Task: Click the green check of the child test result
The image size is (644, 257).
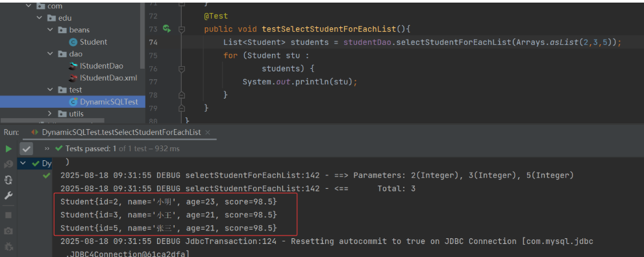Action: click(x=46, y=176)
